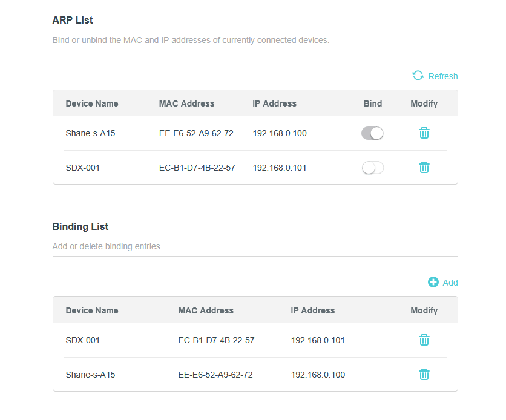Select MAC address EC-B1-D7-4B-22-57 in Binding List
The width and height of the screenshot is (506, 420).
tap(216, 340)
